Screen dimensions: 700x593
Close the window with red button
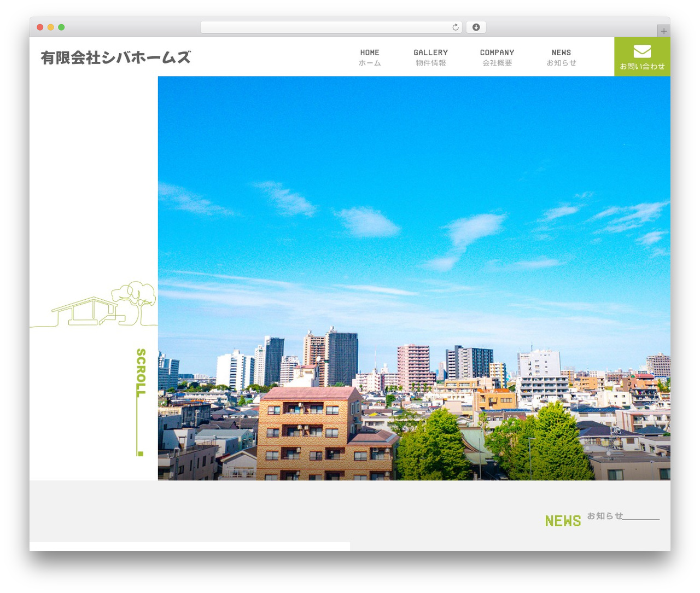point(40,27)
